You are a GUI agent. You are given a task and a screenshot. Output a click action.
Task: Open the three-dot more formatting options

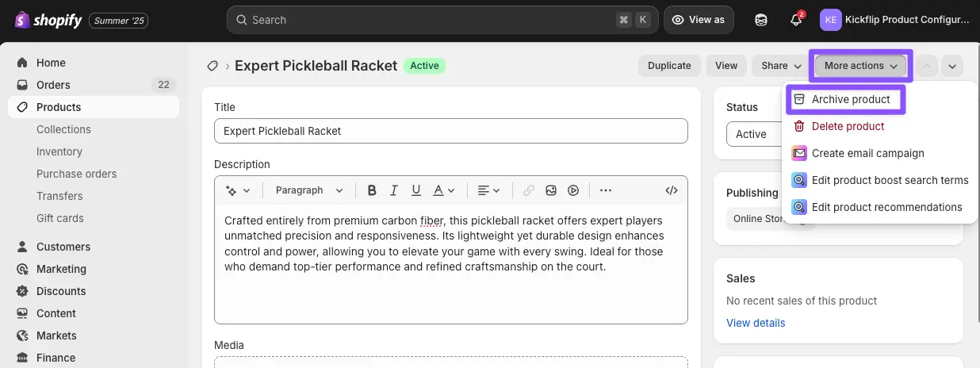606,190
